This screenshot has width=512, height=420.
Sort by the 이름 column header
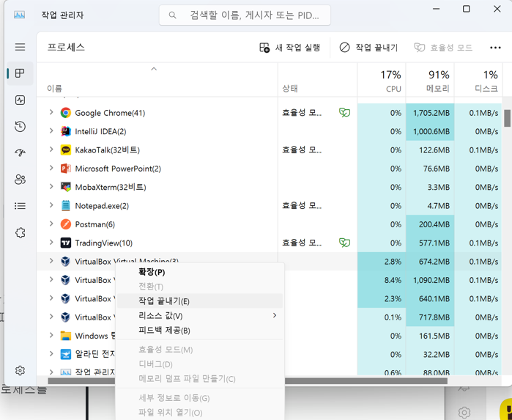157,80
